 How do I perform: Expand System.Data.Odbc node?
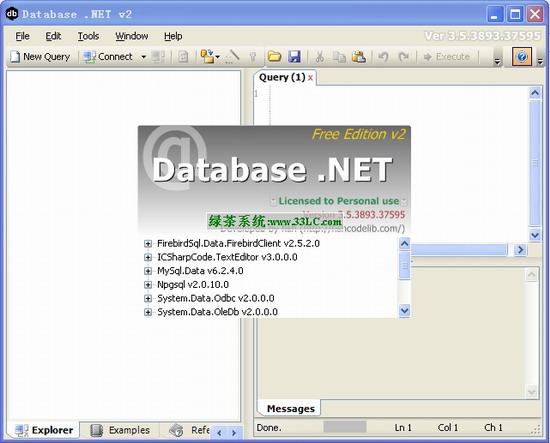click(148, 298)
